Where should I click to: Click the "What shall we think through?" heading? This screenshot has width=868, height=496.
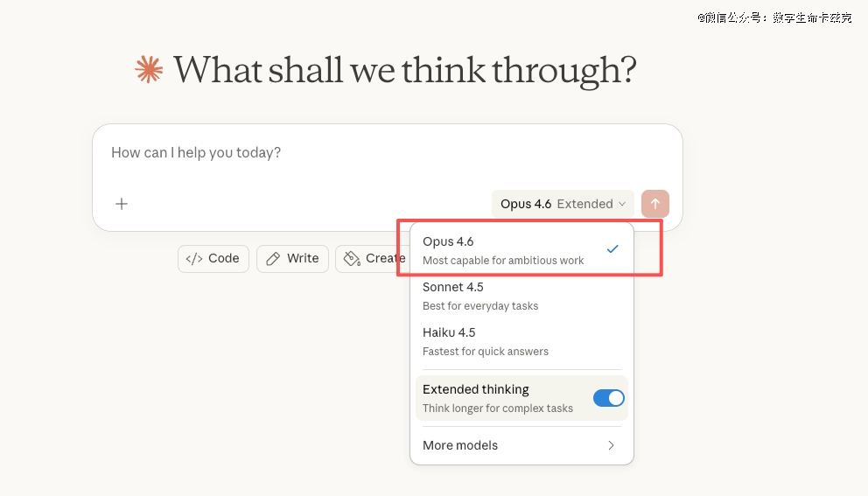click(x=404, y=70)
